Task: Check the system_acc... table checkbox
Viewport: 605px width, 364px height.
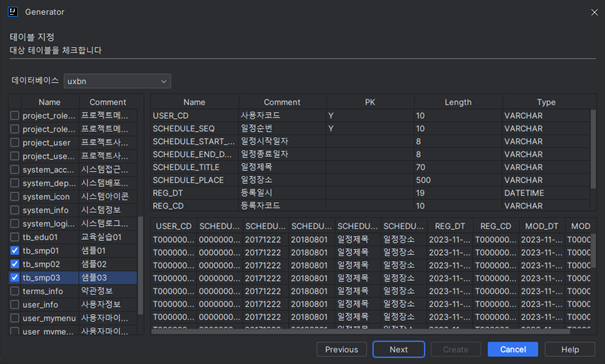Action: tap(15, 169)
